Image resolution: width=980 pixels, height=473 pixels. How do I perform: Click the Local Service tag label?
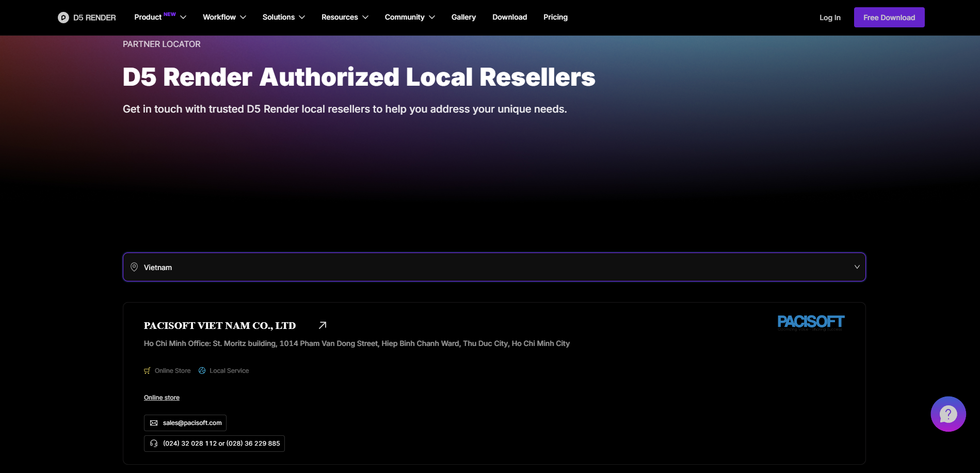tap(229, 371)
